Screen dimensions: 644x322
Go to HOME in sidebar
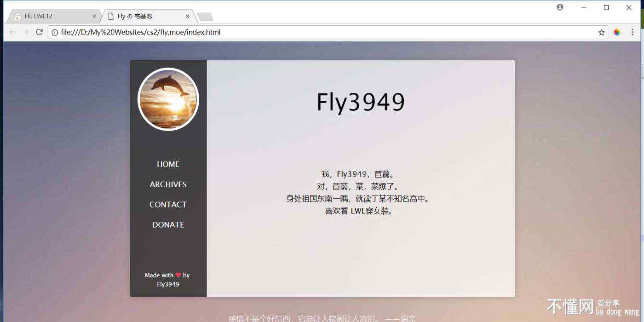168,164
